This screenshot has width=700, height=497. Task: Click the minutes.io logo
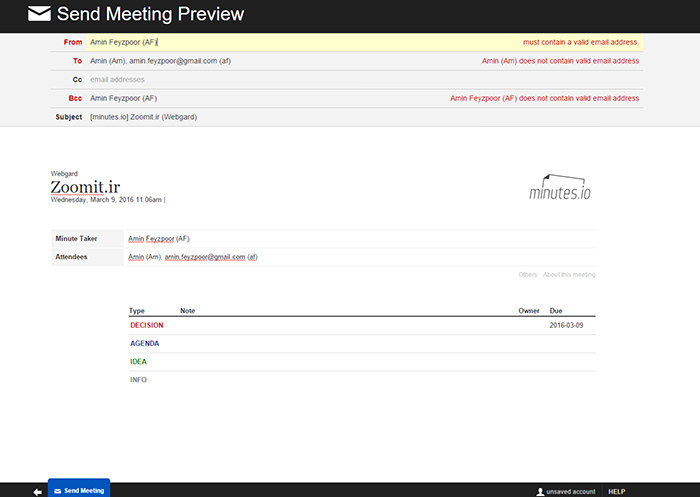point(560,187)
